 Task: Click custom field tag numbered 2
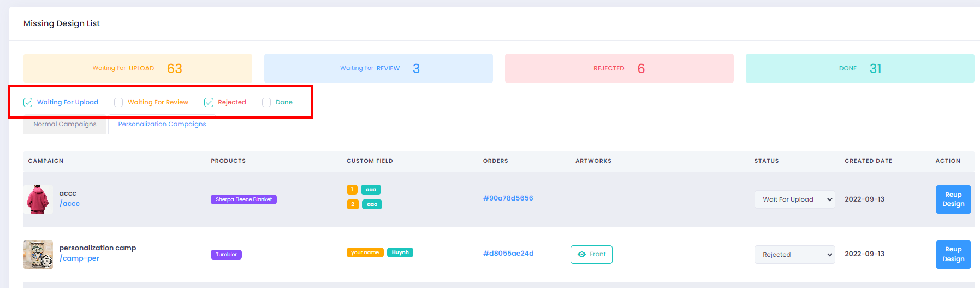(353, 204)
